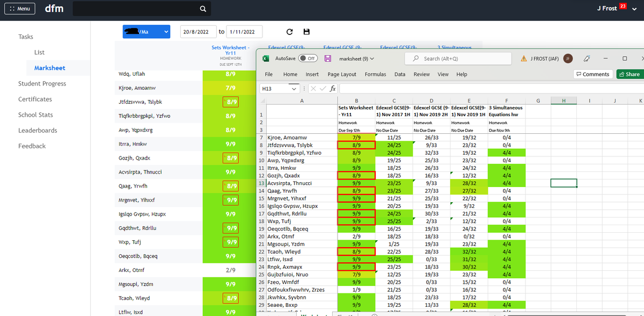Open the JF account avatar
The image size is (644, 316).
coord(568,58)
